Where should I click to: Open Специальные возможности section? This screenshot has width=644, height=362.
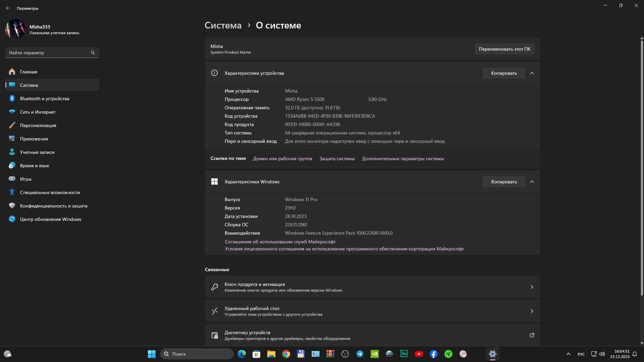pyautogui.click(x=52, y=192)
